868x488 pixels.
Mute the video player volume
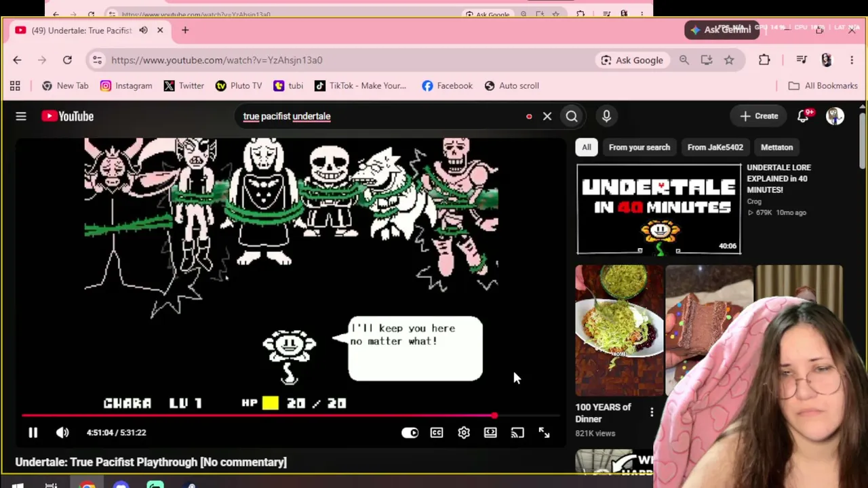click(x=62, y=432)
